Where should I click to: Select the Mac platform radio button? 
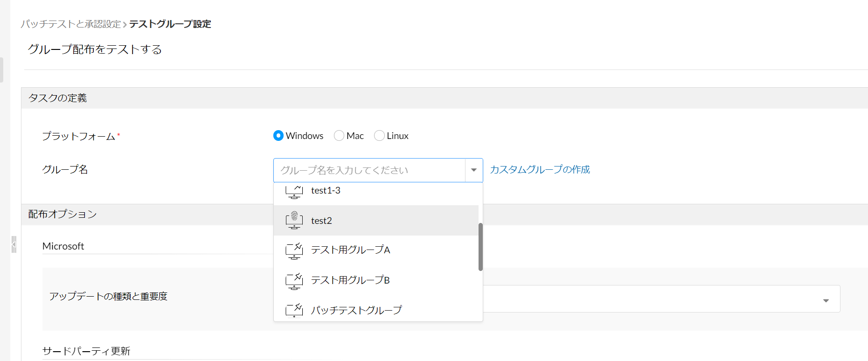click(x=339, y=136)
